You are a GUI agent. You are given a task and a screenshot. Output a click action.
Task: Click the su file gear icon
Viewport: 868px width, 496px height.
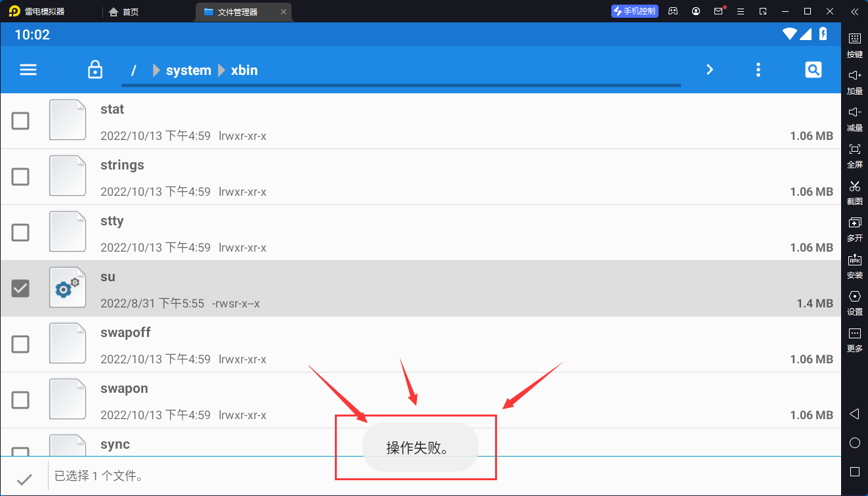coord(68,288)
